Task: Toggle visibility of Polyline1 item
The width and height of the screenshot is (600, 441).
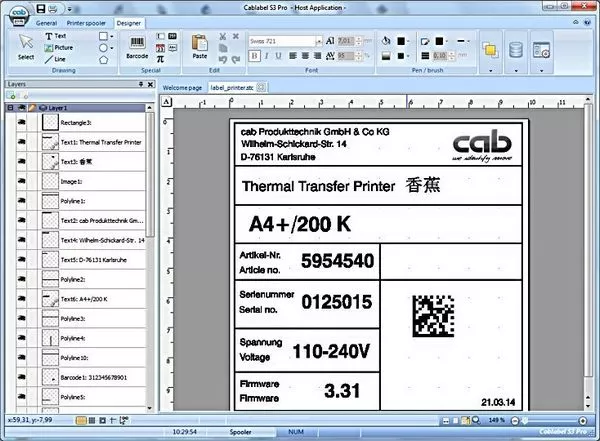Action: [22, 201]
